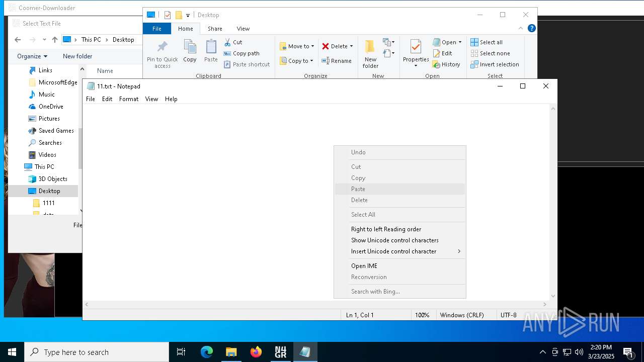The width and height of the screenshot is (644, 362).
Task: Click the taskbar clock showing 2:20 PM
Action: coord(601,352)
